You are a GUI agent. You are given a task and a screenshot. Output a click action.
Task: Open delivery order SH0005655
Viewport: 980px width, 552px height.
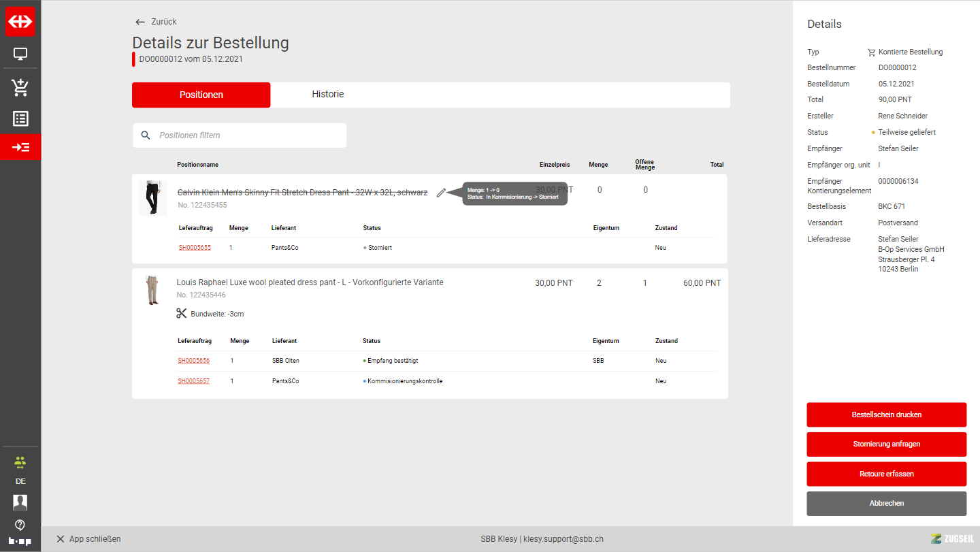195,248
